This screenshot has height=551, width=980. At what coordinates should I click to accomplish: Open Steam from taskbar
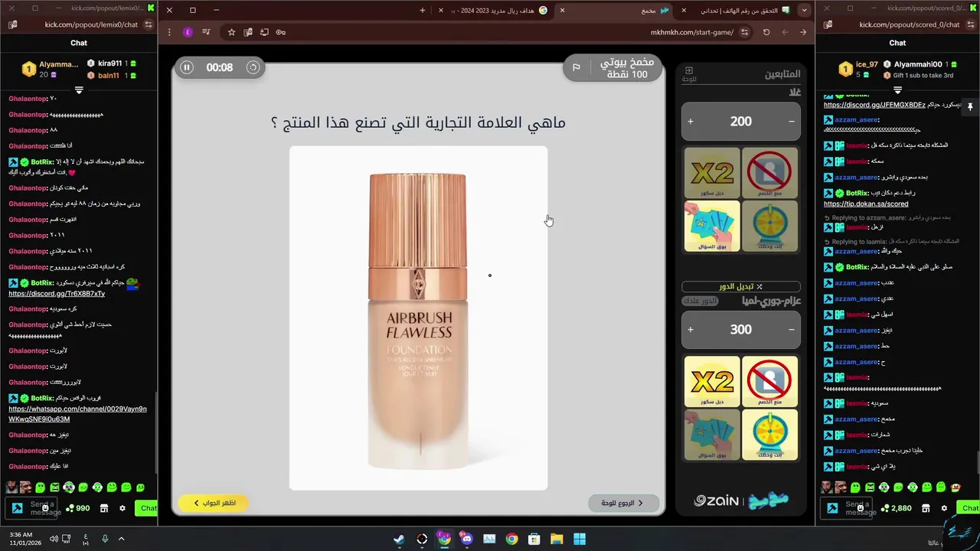(x=399, y=539)
